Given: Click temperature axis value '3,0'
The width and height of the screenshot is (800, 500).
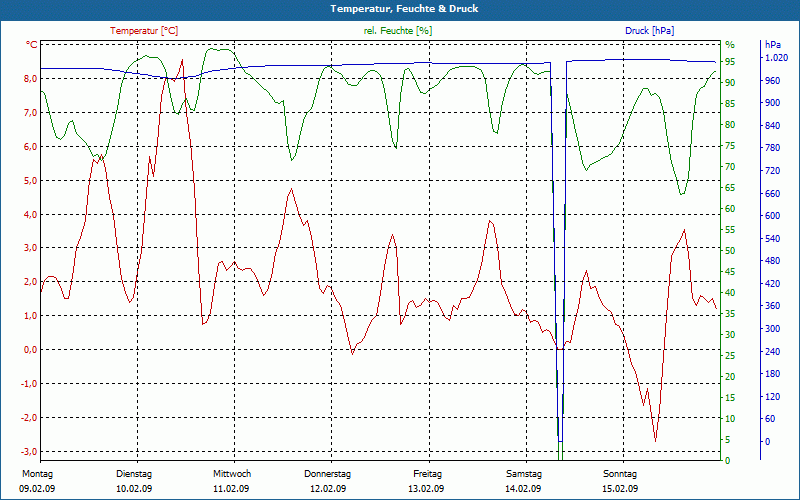Looking at the screenshot, I should click(x=29, y=248).
